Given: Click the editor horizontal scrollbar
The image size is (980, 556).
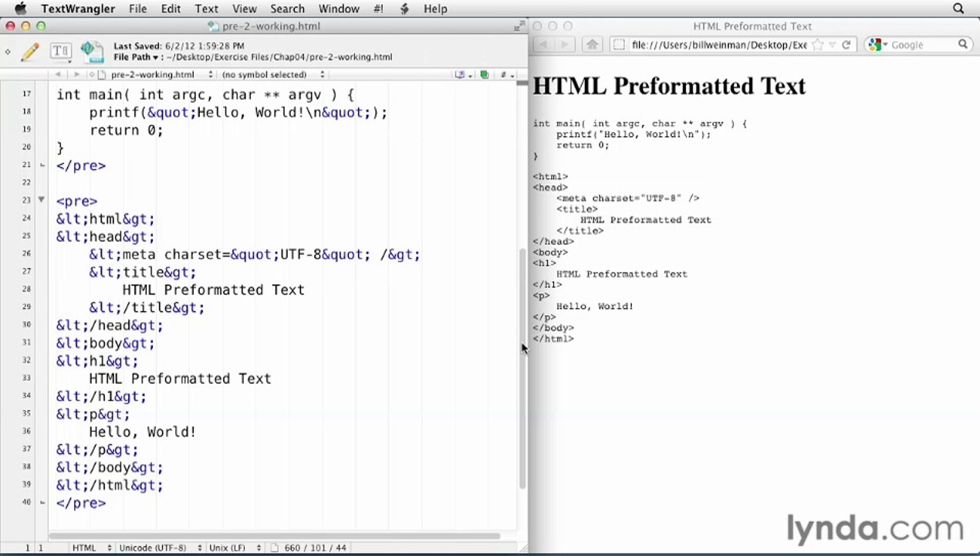Looking at the screenshot, I should 274,535.
